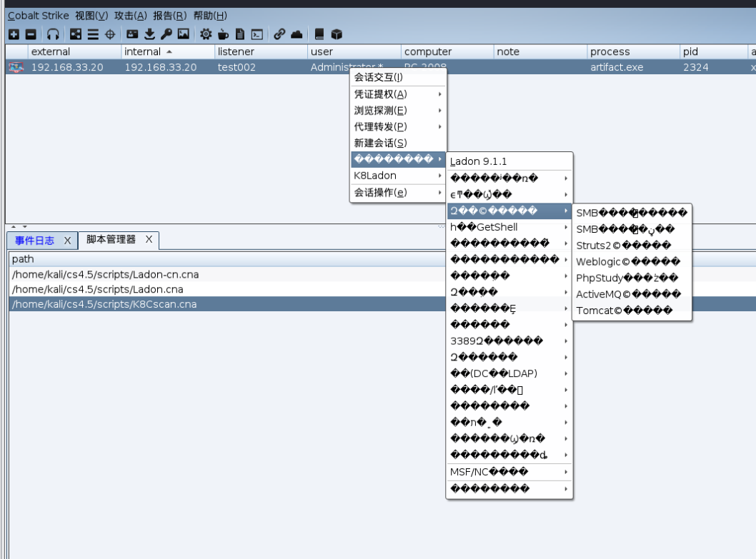Click the book help icon in toolbar
The height and width of the screenshot is (559, 756).
point(319,34)
